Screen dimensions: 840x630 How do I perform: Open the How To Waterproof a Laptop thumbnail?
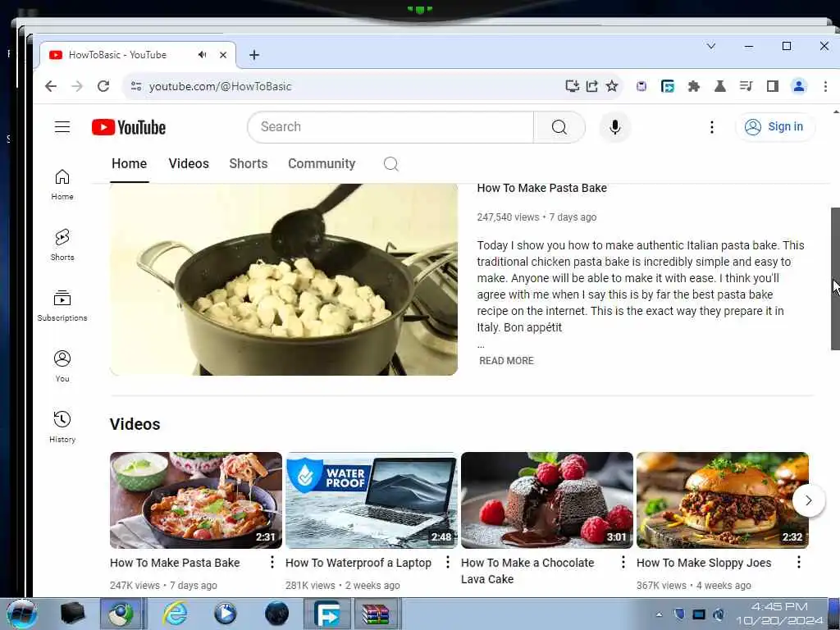372,500
